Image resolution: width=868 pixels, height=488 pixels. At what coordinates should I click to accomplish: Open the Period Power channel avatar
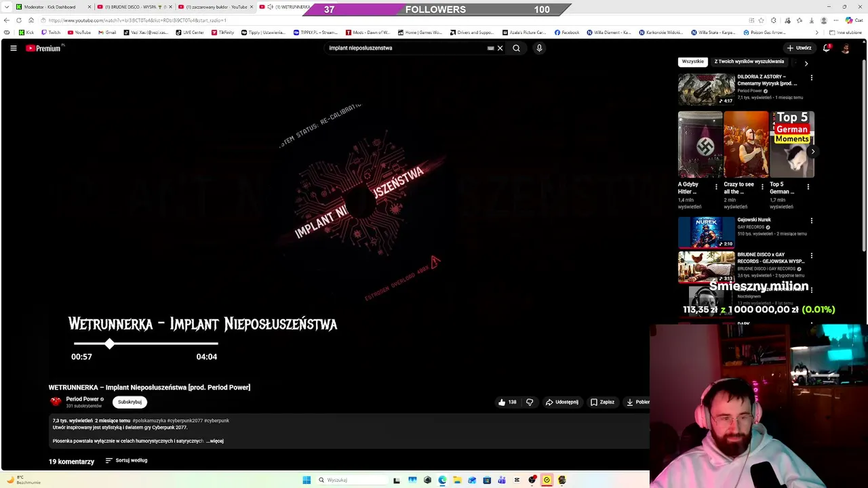[56, 402]
